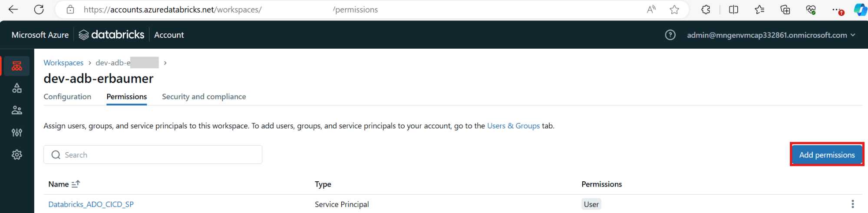Open Settings gear icon in sidebar
Image resolution: width=868 pixels, height=213 pixels.
(x=17, y=155)
